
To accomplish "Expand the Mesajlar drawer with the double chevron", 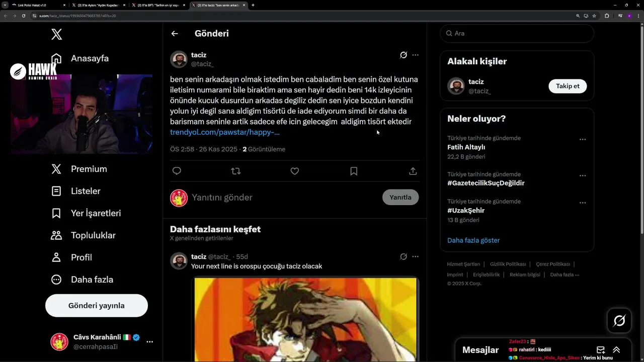I will [x=616, y=350].
